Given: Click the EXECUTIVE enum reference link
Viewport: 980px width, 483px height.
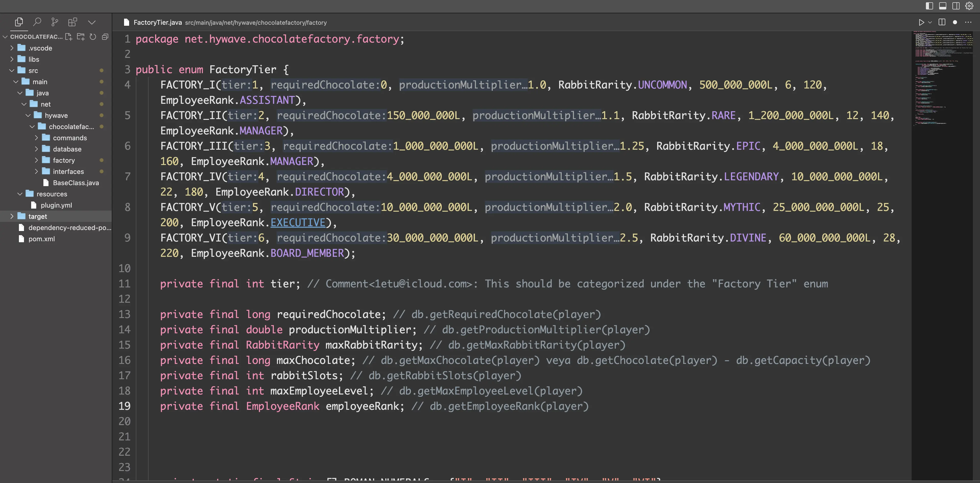Looking at the screenshot, I should click(x=298, y=222).
